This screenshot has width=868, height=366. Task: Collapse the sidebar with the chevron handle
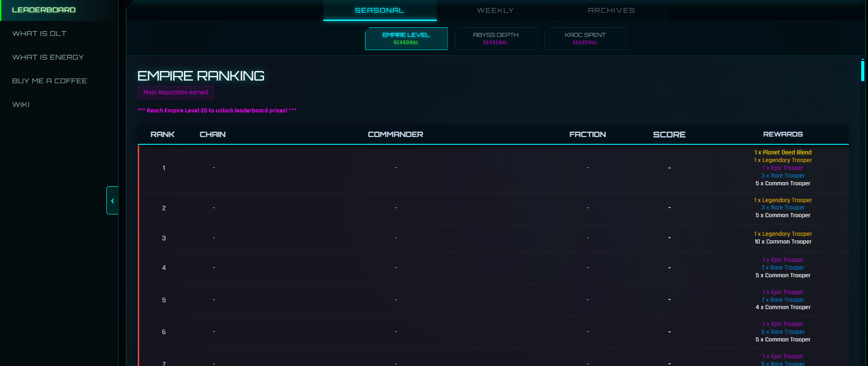point(112,200)
